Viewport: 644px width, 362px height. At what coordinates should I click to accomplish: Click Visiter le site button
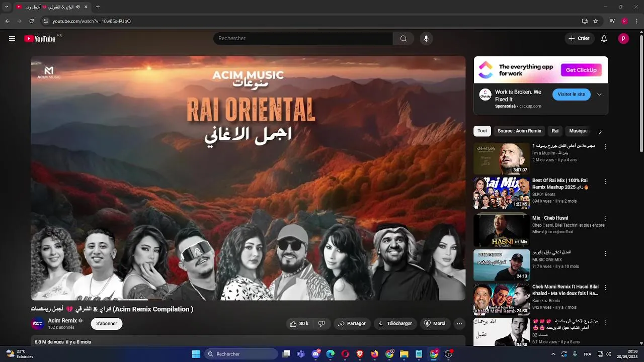tap(571, 95)
